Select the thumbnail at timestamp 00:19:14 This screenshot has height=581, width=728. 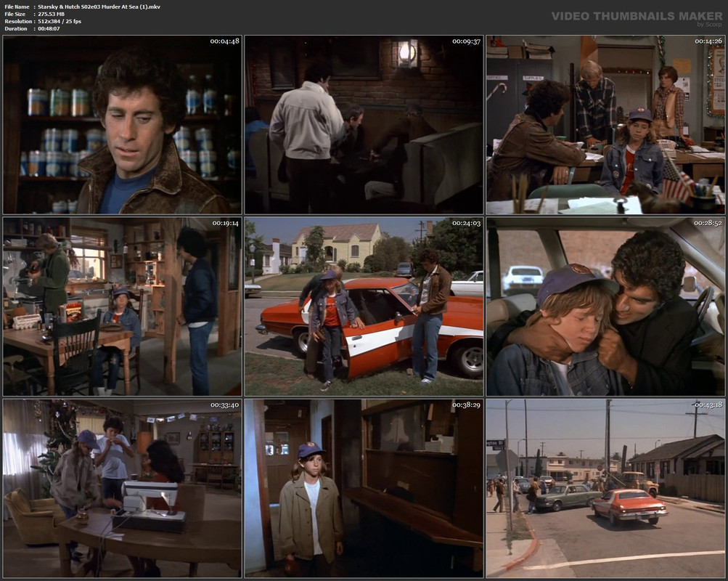[122, 306]
